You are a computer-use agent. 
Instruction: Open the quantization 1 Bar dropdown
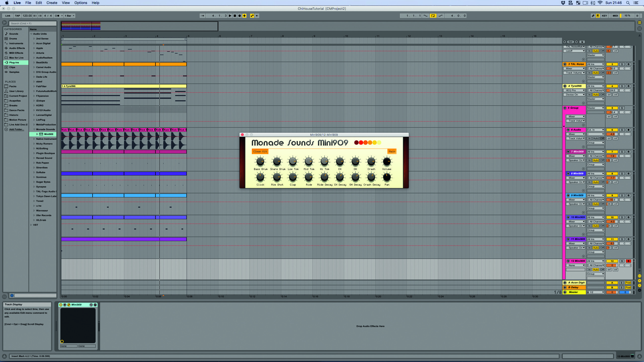click(x=70, y=16)
